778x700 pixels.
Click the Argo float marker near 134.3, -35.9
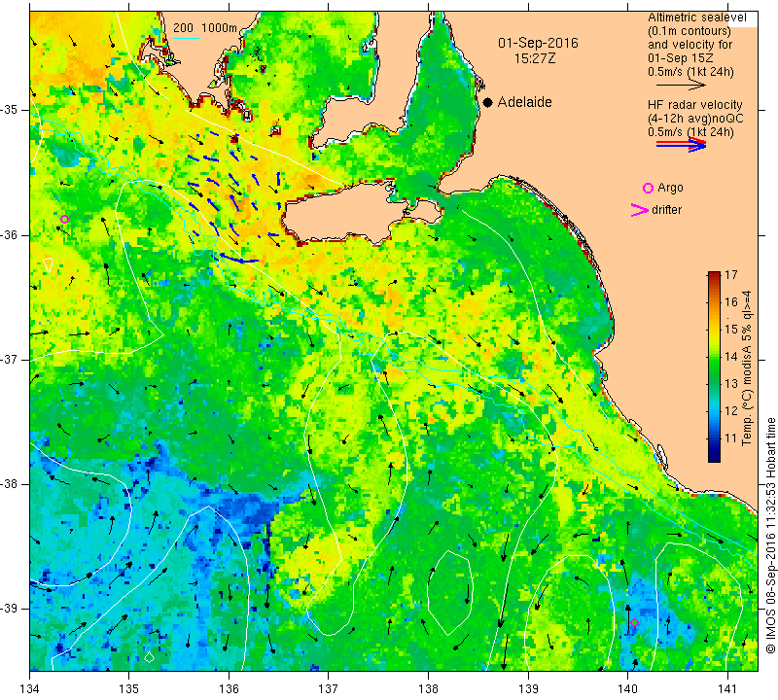(x=64, y=220)
